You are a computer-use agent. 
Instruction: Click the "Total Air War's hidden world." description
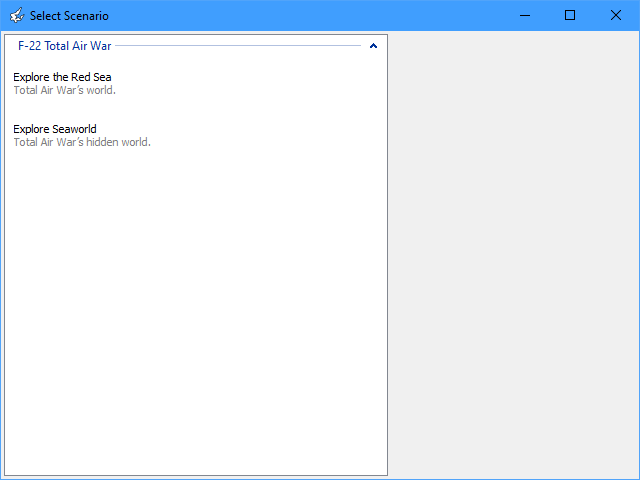tap(81, 142)
